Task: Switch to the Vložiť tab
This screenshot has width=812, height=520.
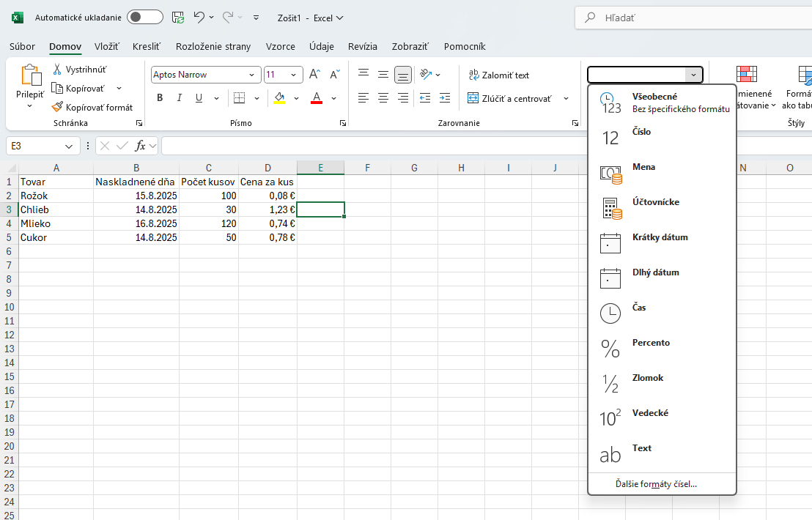Action: click(x=107, y=47)
